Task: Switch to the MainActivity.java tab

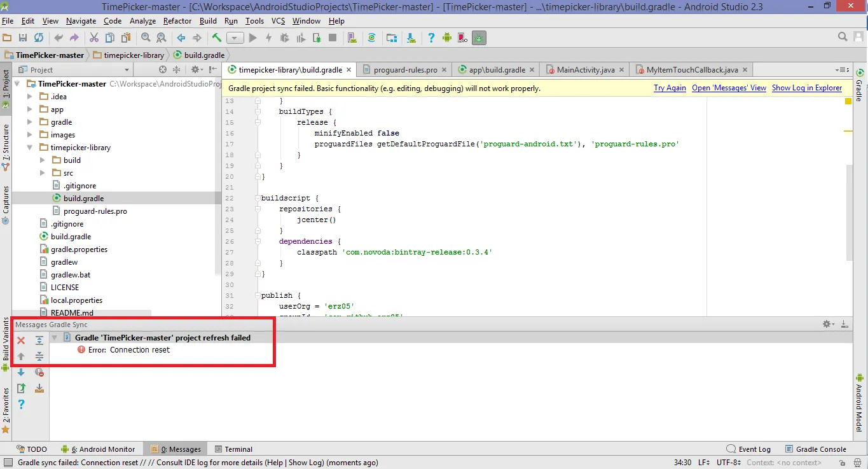Action: pyautogui.click(x=586, y=70)
